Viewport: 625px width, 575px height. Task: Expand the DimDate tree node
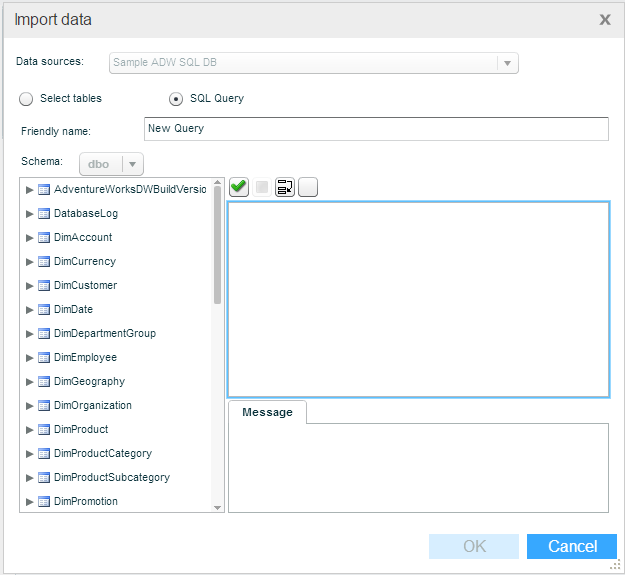coord(30,310)
